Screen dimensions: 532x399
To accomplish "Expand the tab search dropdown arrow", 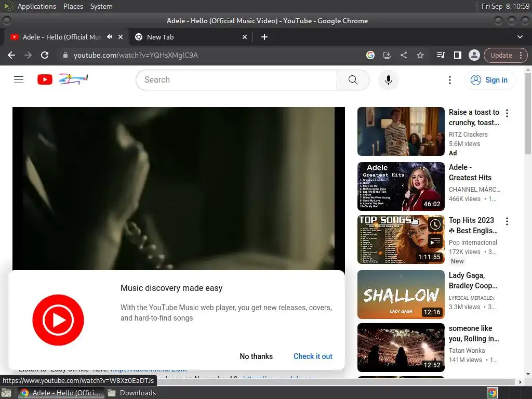I will pos(520,37).
